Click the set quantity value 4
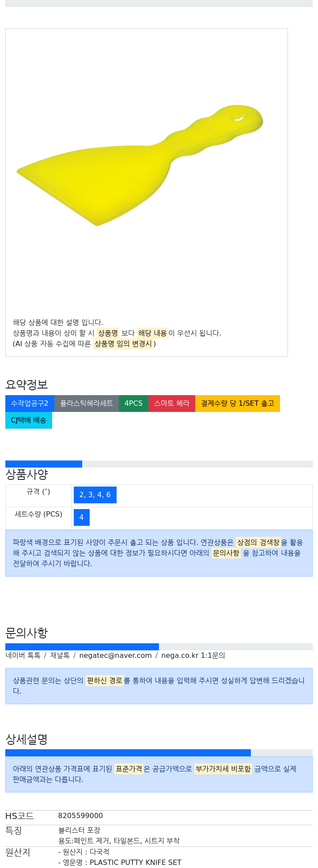Image resolution: width=318 pixels, height=868 pixels. pyautogui.click(x=82, y=517)
